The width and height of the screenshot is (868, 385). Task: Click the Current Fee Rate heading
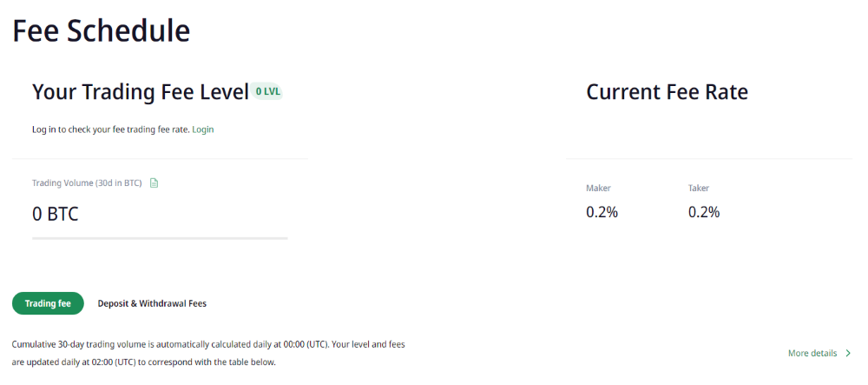pyautogui.click(x=667, y=92)
